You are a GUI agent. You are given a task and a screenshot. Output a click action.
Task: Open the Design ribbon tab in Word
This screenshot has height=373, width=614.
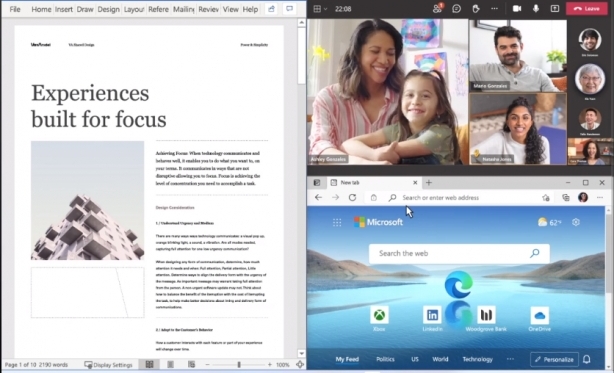pyautogui.click(x=108, y=9)
